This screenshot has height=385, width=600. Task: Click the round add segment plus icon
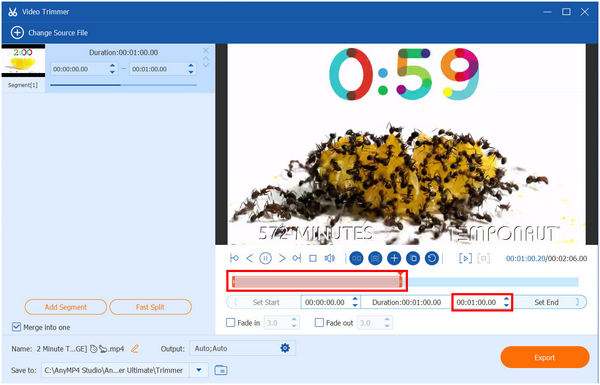coord(394,258)
